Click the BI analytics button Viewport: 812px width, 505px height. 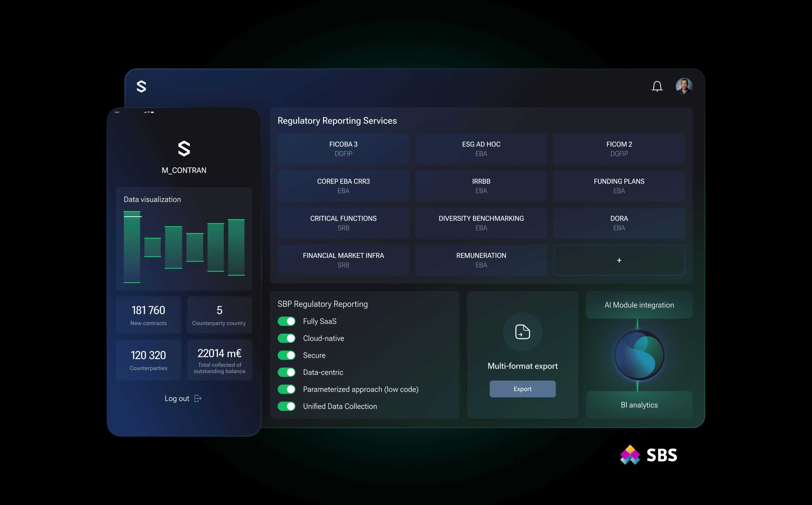(639, 405)
